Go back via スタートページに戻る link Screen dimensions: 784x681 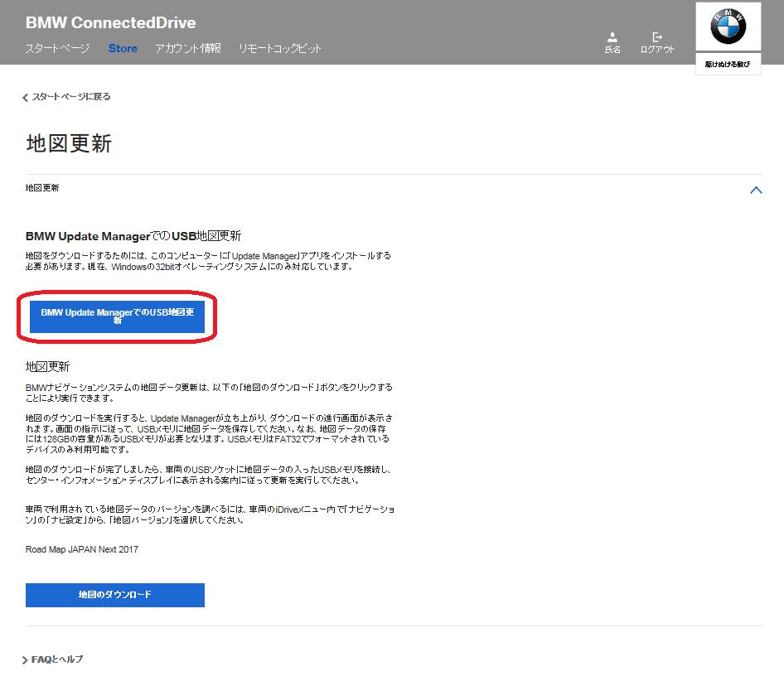coord(67,96)
